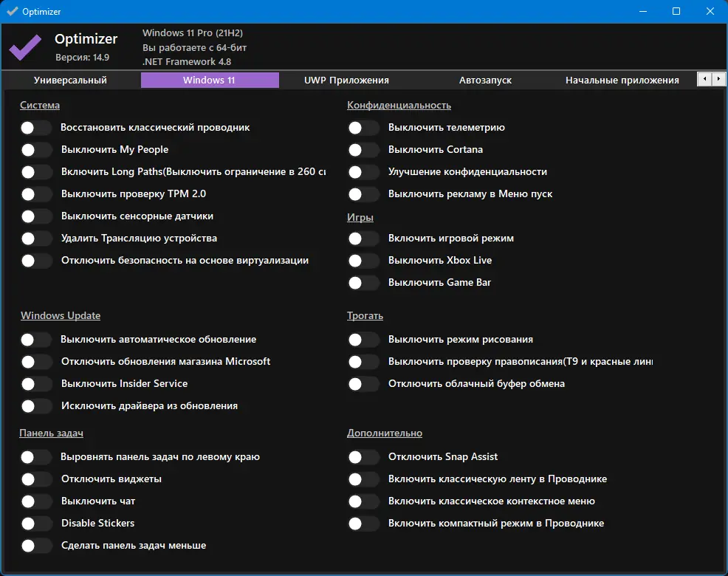
Task: Toggle Восстановить классический проводник switch
Action: pyautogui.click(x=35, y=128)
